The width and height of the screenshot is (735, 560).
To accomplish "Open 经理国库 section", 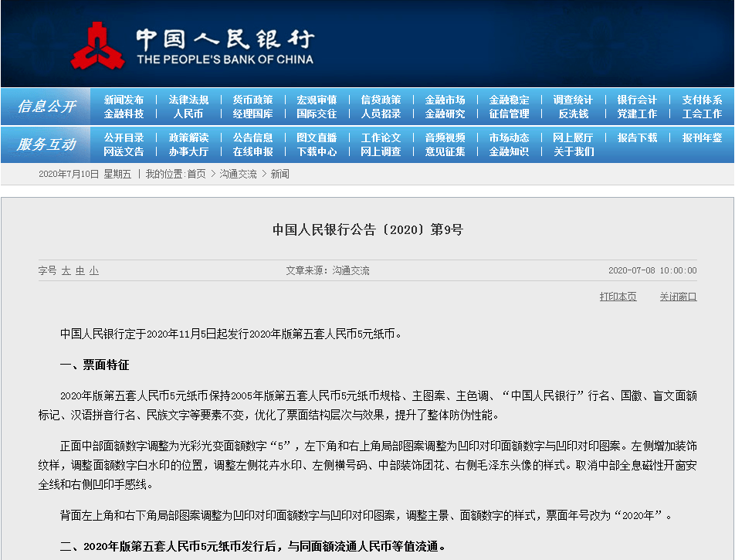I will 252,114.
